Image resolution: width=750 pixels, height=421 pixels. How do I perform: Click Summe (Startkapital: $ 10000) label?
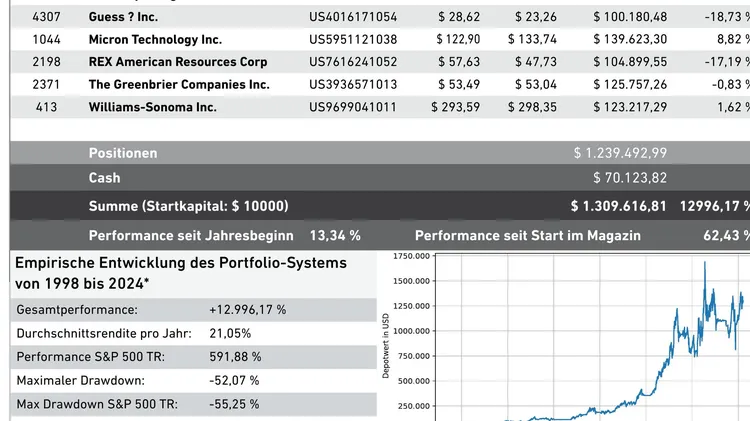(x=188, y=206)
